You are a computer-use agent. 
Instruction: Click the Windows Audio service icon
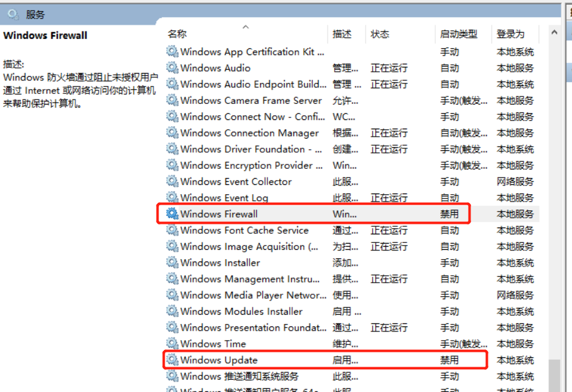(172, 68)
